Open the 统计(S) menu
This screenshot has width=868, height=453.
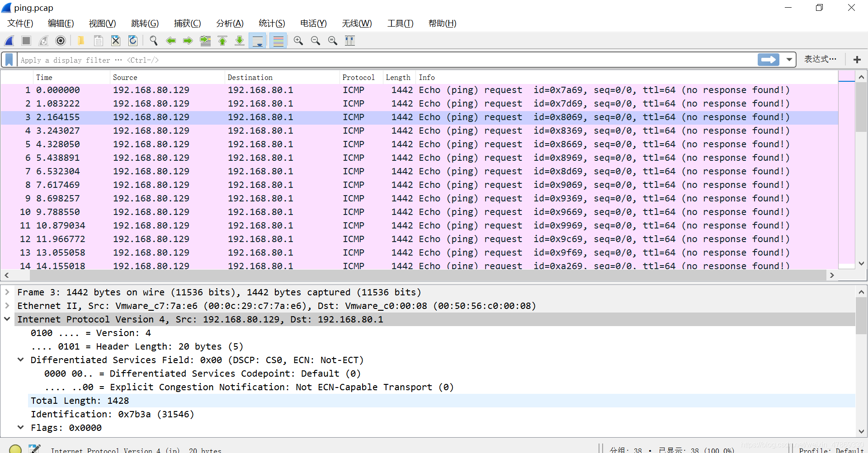(272, 23)
